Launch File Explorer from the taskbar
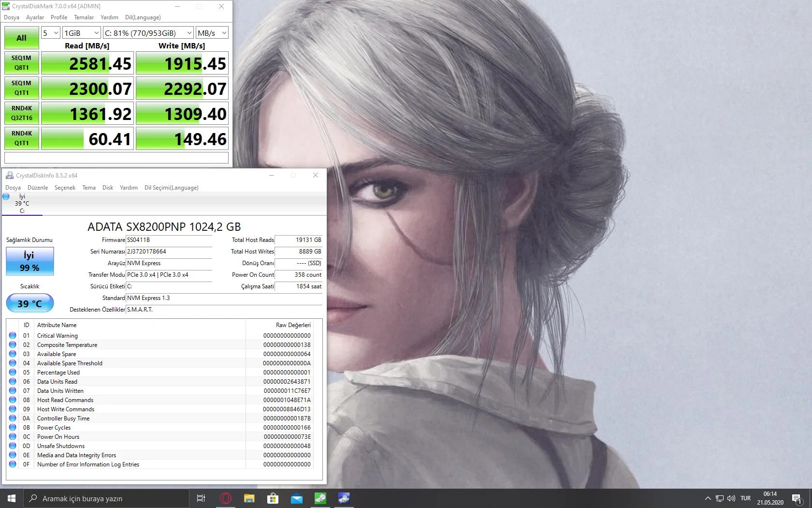This screenshot has height=508, width=812. click(x=249, y=498)
